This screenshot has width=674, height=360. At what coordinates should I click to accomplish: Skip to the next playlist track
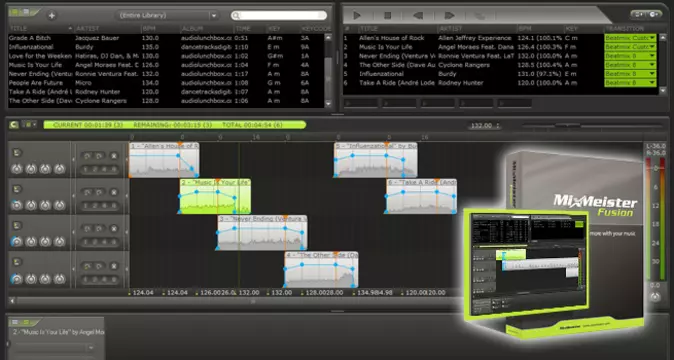click(449, 15)
